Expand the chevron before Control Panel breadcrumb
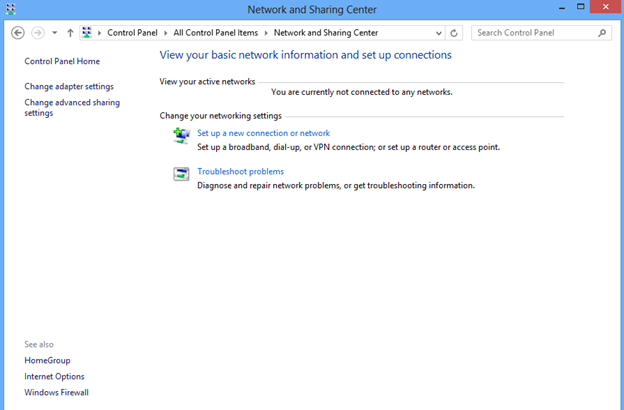Image resolution: width=624 pixels, height=410 pixels. (99, 33)
